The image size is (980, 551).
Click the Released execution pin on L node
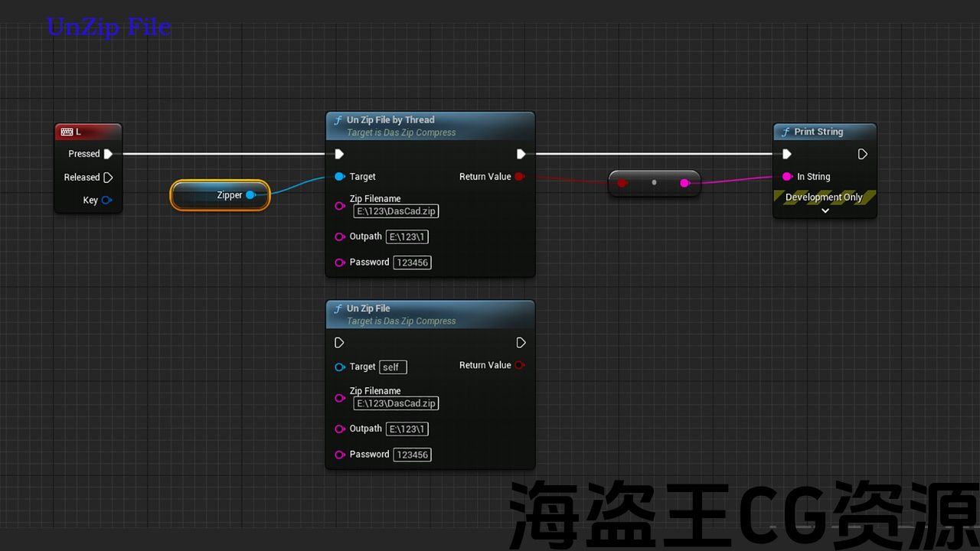[x=108, y=178]
